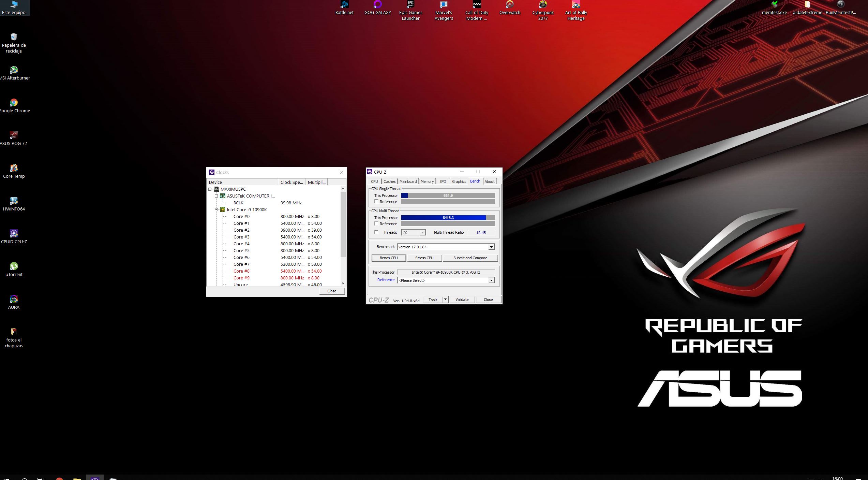868x480 pixels.
Task: Launch Core Temp desktop icon
Action: pyautogui.click(x=14, y=171)
